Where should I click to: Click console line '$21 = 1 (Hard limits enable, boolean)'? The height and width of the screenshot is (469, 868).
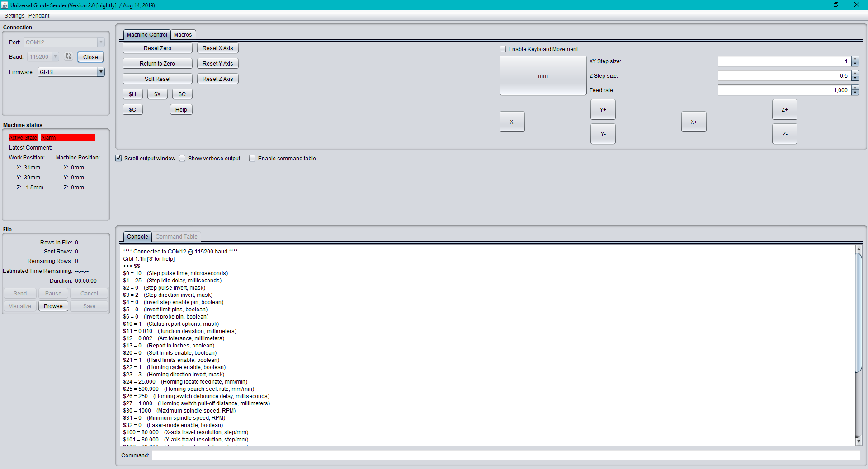tap(171, 360)
